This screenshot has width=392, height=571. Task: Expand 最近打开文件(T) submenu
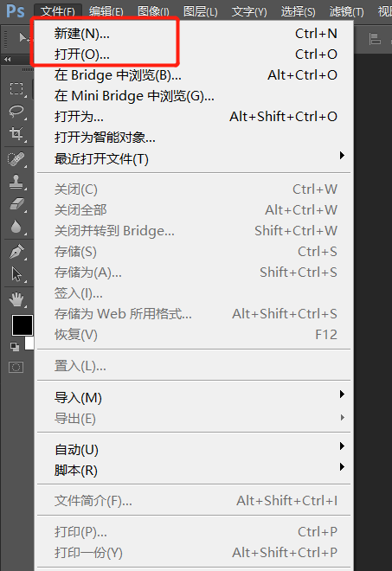[194, 158]
